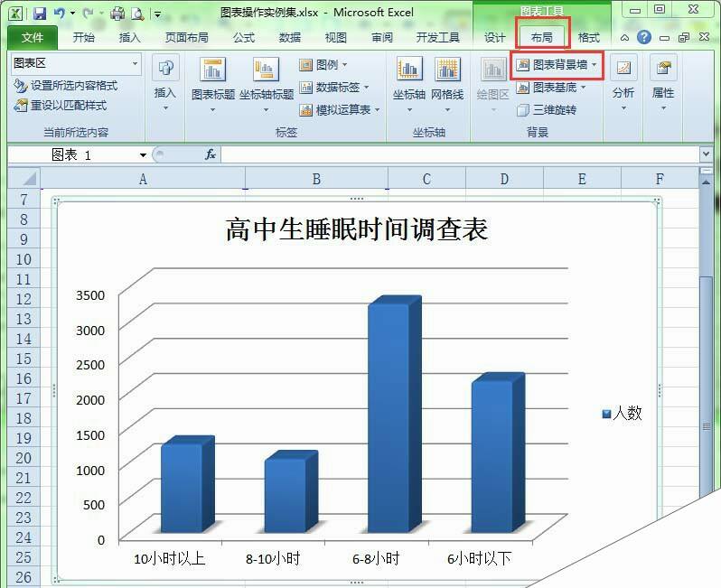Switch to the 数据 ribbon tab
Viewport: 721px width, 588px height.
[x=290, y=38]
